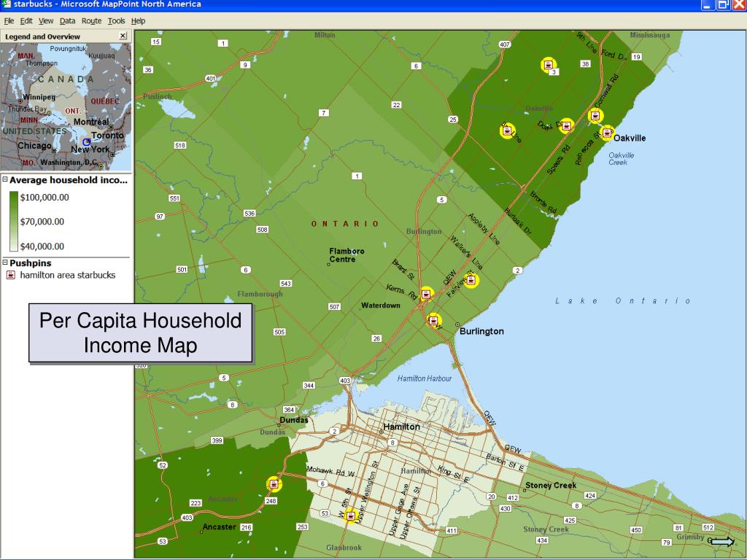Click the Starbucks pushpin at Kerns Rd

click(426, 294)
